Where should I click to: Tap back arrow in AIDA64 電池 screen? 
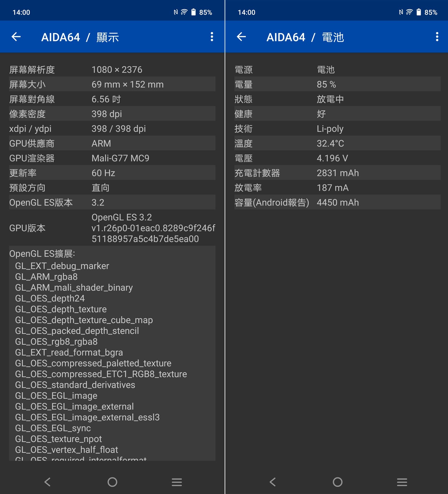(x=241, y=37)
